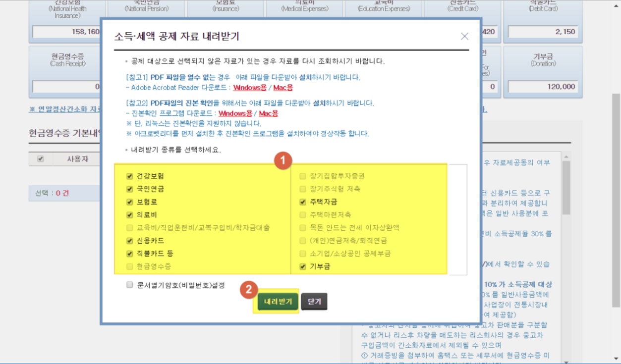Image resolution: width=621 pixels, height=364 pixels.
Task: Toggle the 의료비 checkbox
Action: coord(130,214)
